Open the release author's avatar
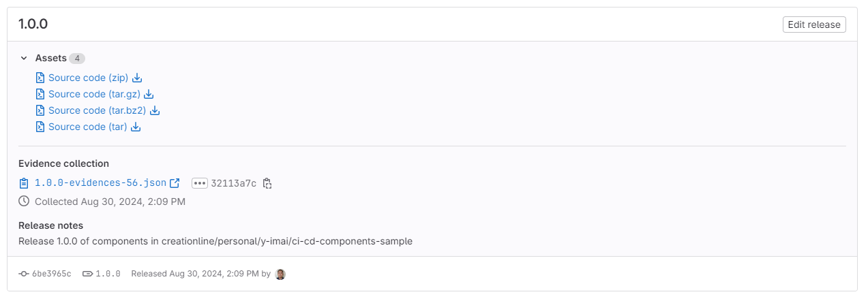Viewport: 868px width, 303px height. click(280, 274)
